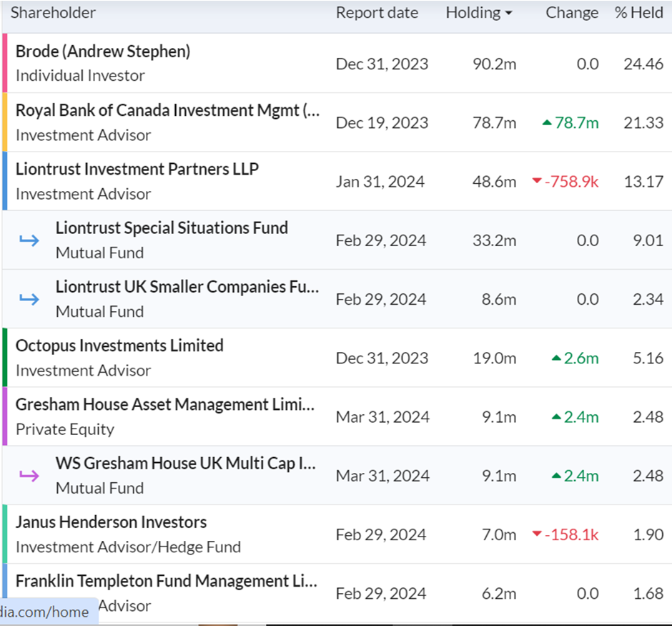
Task: Click green up triangle in Royal Bank row
Action: click(x=546, y=123)
